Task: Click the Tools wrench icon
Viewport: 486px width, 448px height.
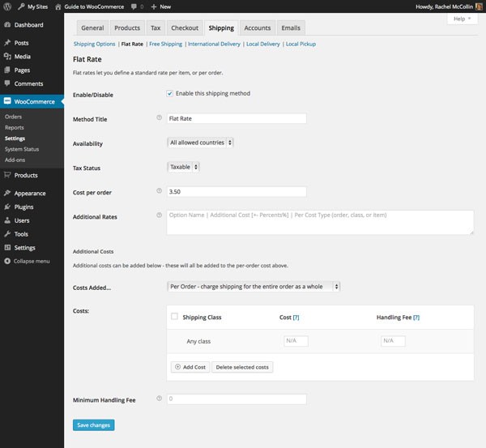Action: click(x=7, y=234)
